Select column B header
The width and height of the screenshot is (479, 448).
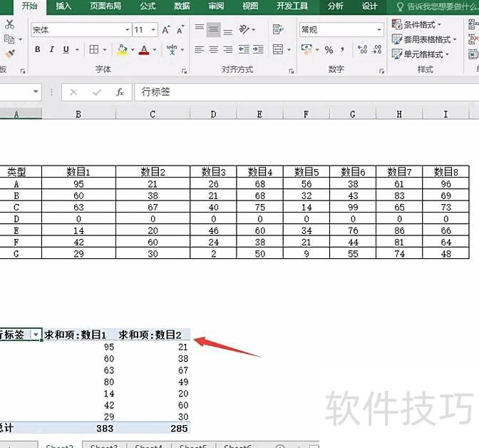tap(78, 114)
